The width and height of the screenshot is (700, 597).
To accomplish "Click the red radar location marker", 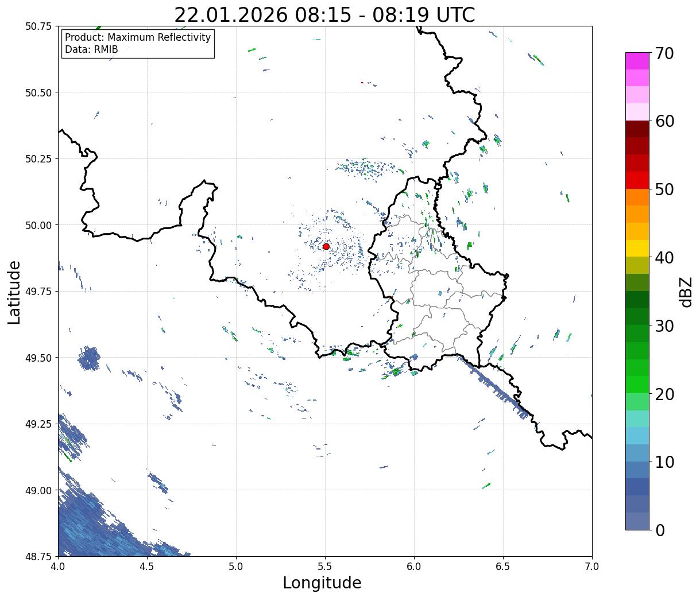I will point(326,246).
